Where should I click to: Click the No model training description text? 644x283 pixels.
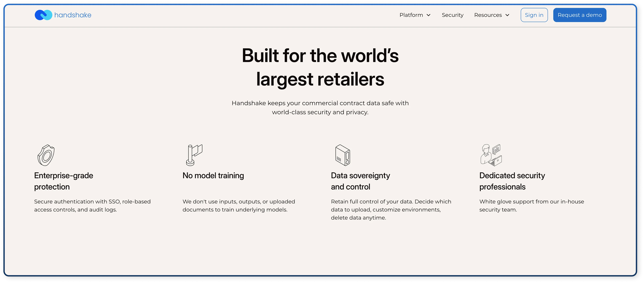[239, 205]
